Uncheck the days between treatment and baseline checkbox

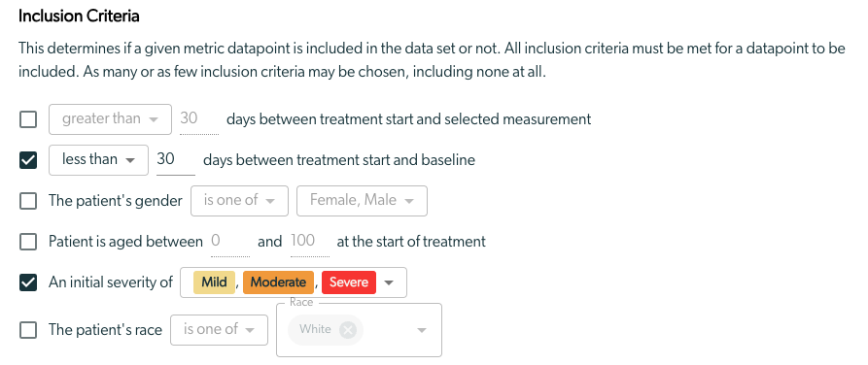pos(28,160)
